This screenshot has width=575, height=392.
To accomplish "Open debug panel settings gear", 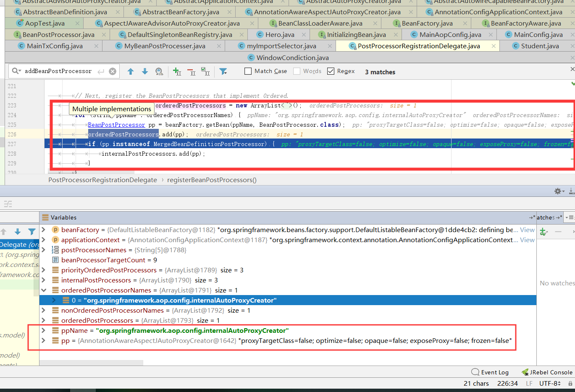I will 559,191.
